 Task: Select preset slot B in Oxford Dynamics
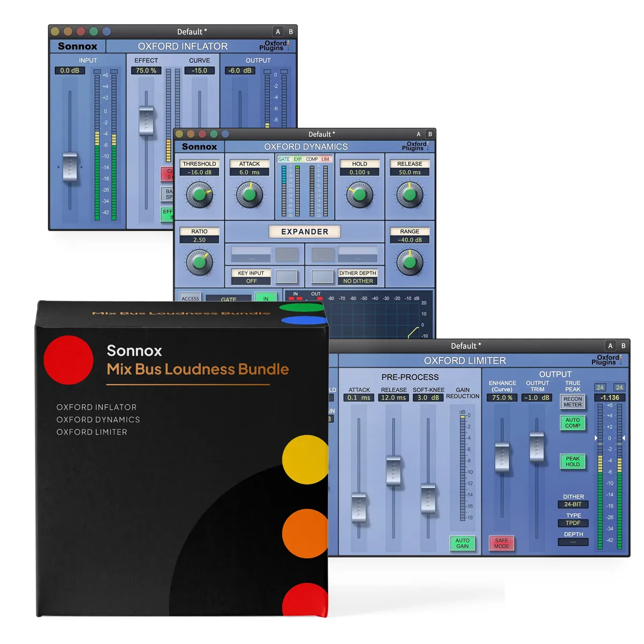coord(430,134)
